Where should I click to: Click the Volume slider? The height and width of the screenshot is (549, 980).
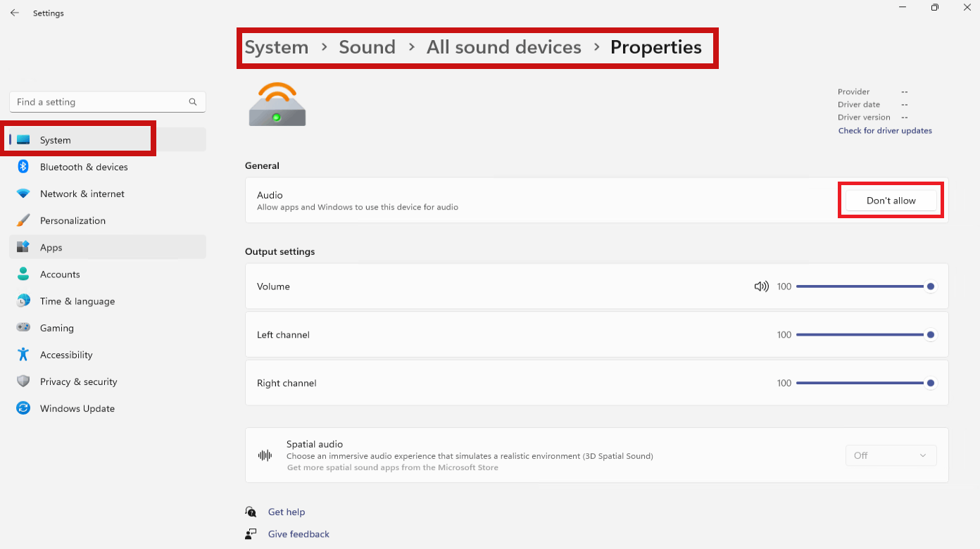[x=865, y=286]
